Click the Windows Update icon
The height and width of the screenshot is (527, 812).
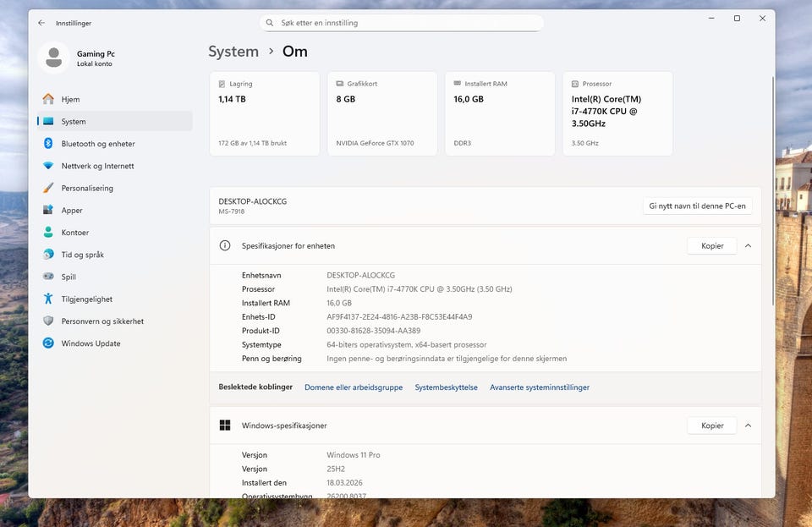(48, 343)
